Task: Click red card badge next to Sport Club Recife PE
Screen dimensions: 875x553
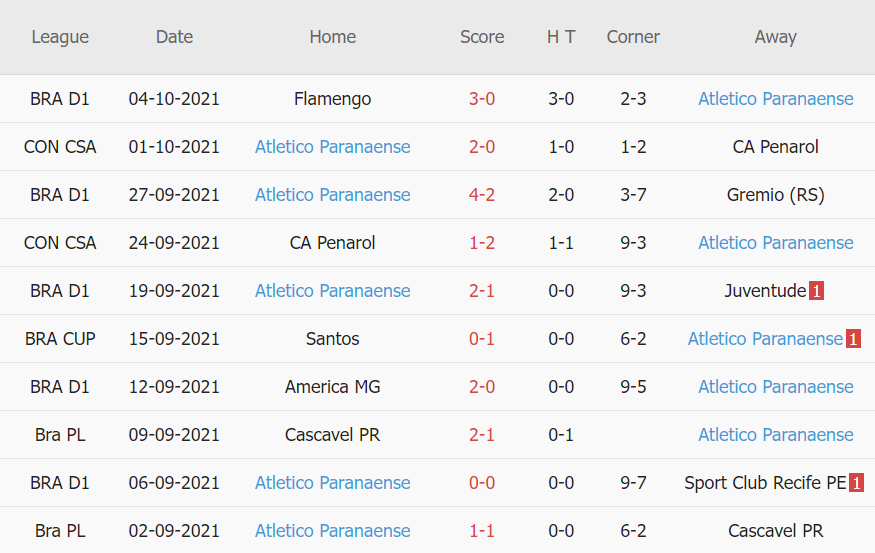Action: (856, 483)
